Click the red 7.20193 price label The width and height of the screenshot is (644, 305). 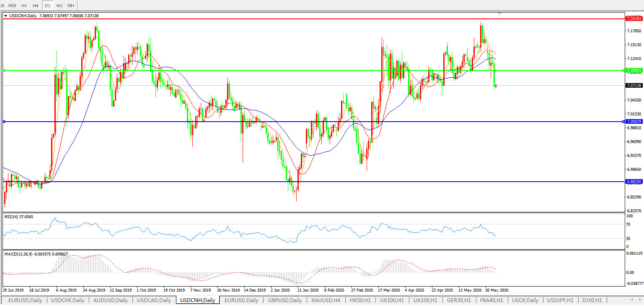point(633,19)
